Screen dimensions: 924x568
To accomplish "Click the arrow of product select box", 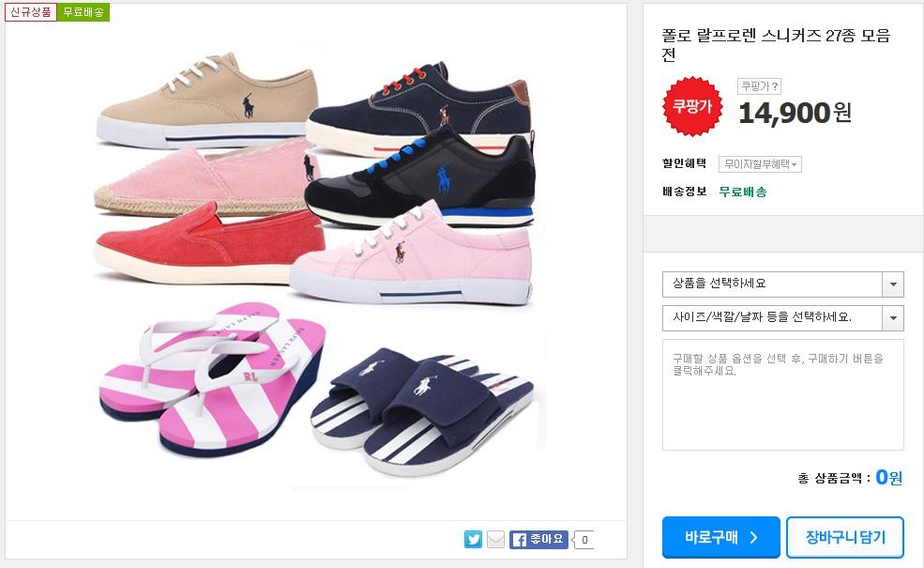I will pos(893,284).
